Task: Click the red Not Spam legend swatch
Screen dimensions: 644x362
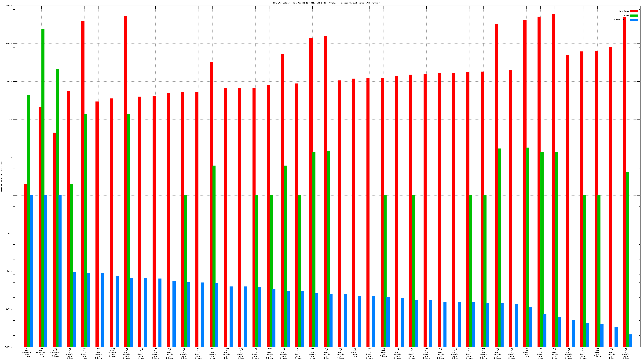Action: point(633,11)
